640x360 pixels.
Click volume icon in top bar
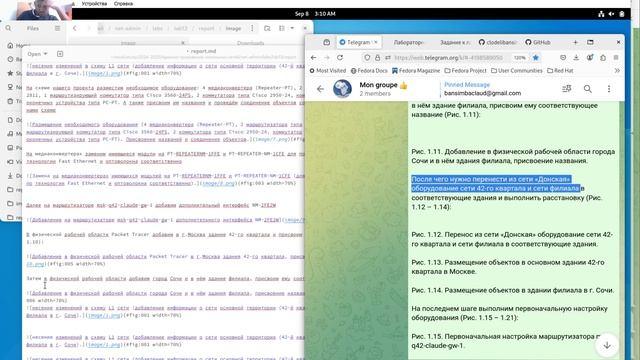coord(611,13)
